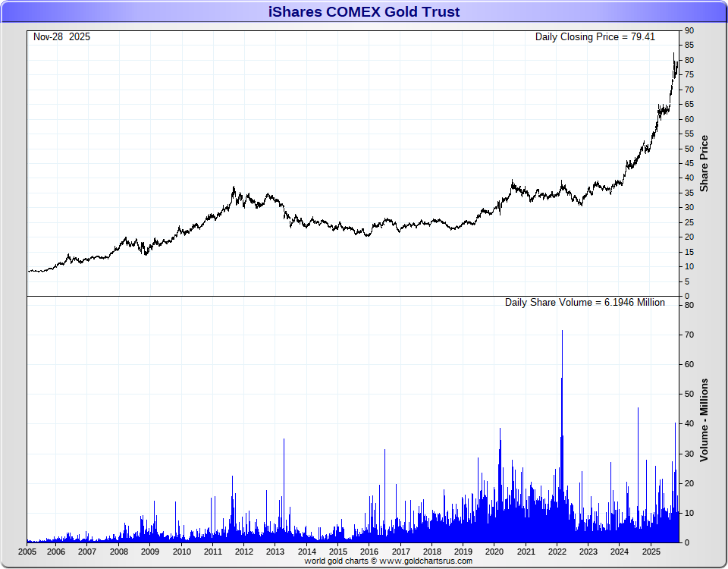Screen dimensions: 728x569
Task: Click the 50 tick on share price axis
Action: 689,149
